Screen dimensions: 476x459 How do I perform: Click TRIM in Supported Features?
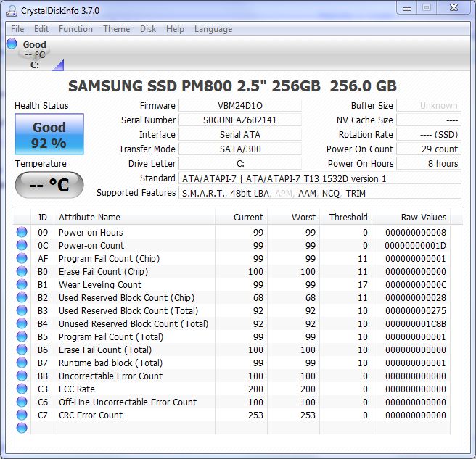pos(356,194)
